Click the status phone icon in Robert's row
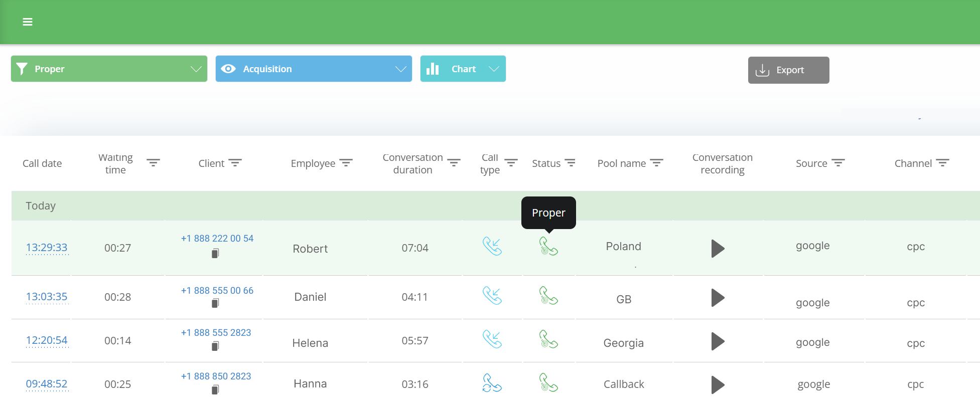Image resolution: width=980 pixels, height=412 pixels. click(548, 246)
